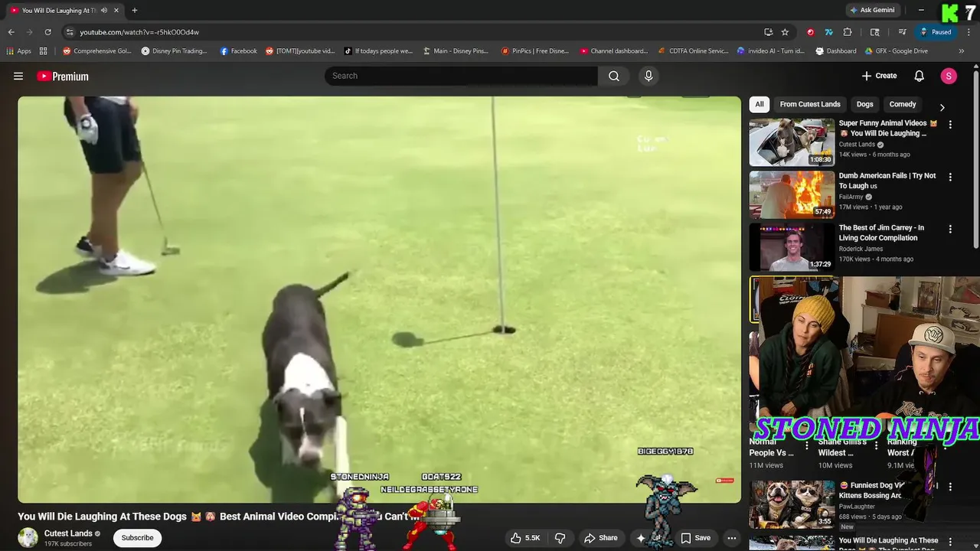Open Channel dashboard bookmark
This screenshot has width=980, height=551.
613,51
